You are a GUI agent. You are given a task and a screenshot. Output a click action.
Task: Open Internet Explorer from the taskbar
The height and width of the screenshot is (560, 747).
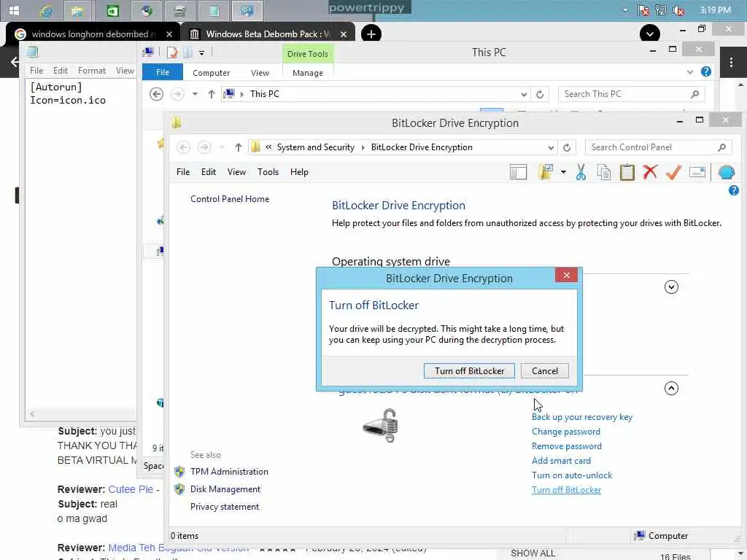(46, 10)
